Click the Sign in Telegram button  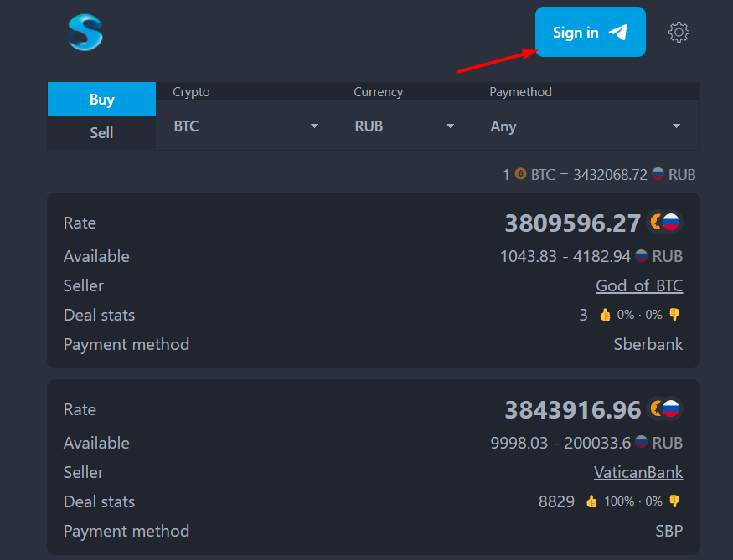[590, 32]
